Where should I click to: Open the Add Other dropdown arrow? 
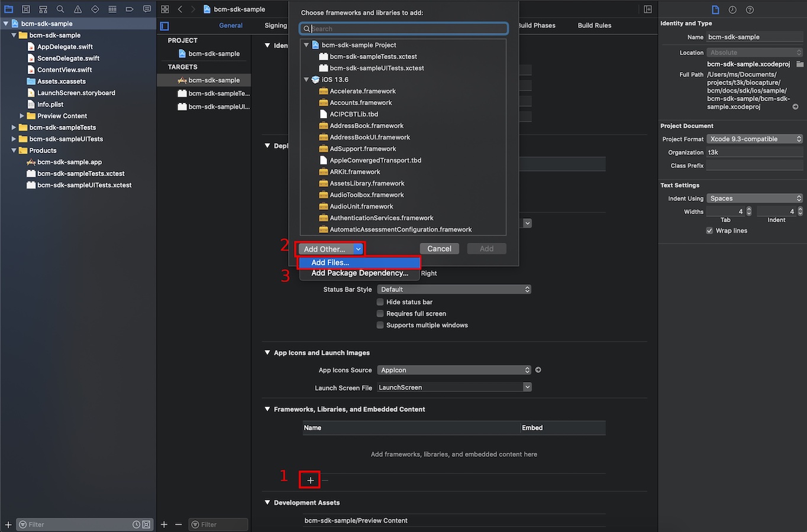pos(358,249)
